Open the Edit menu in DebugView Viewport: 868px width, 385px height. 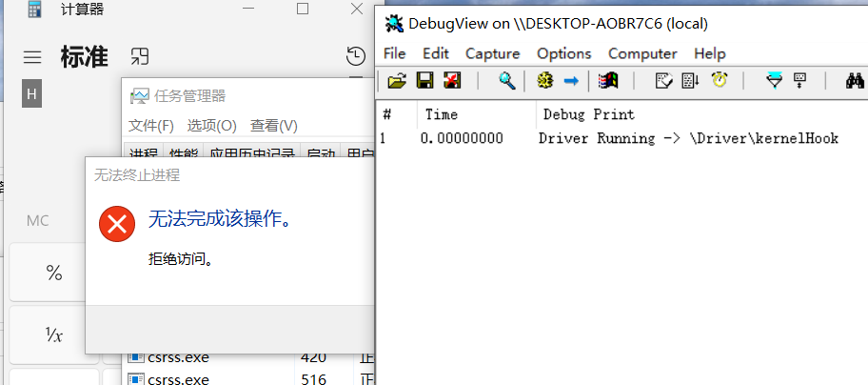436,53
